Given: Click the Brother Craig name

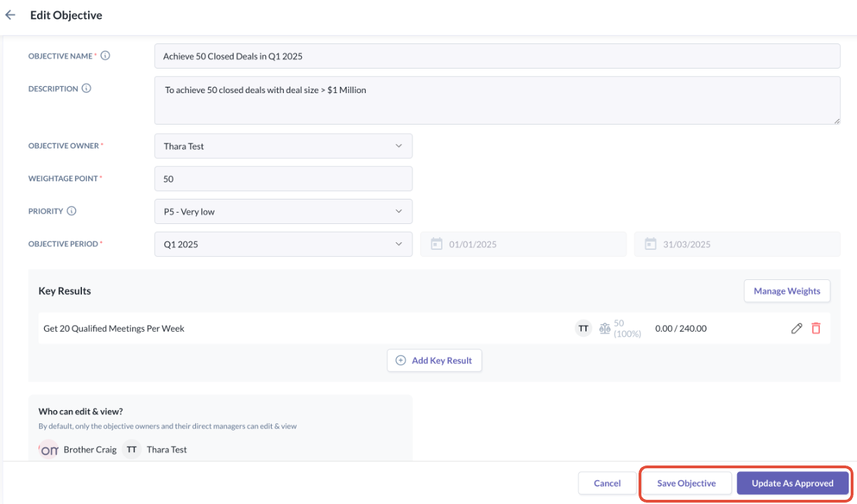Looking at the screenshot, I should tap(90, 449).
